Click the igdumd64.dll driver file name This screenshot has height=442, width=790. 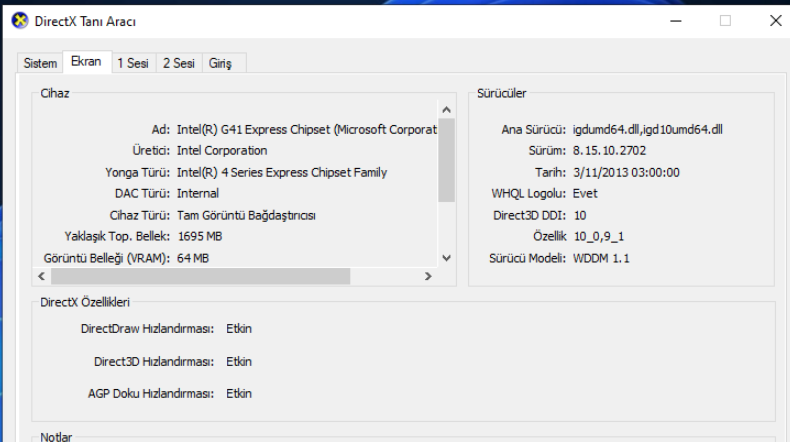[x=607, y=130]
